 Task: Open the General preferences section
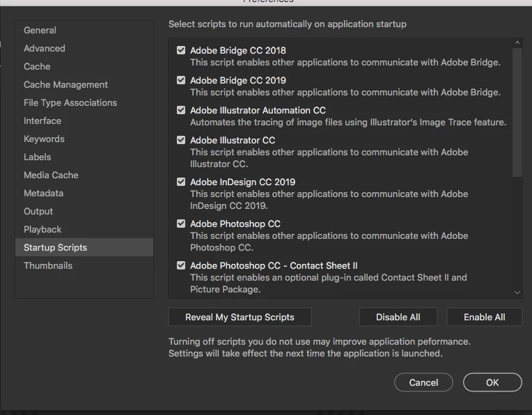[40, 30]
